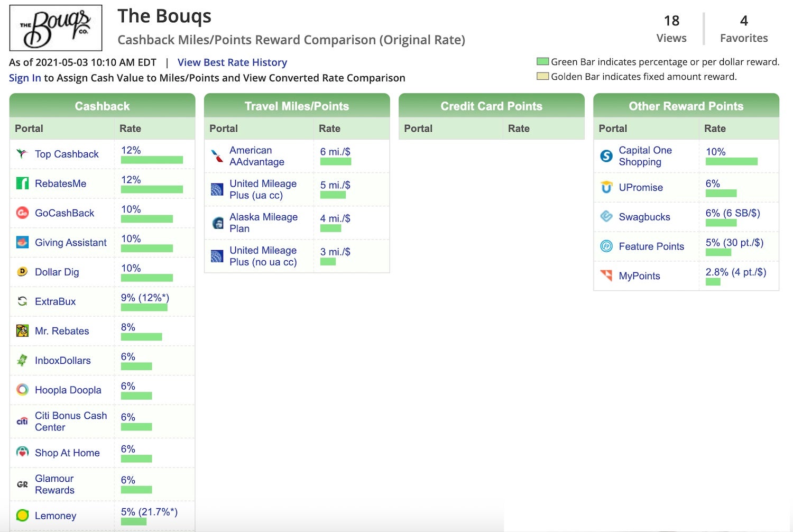Click the Dollar Dig coin icon
Viewport: 793px width, 532px height.
(22, 272)
